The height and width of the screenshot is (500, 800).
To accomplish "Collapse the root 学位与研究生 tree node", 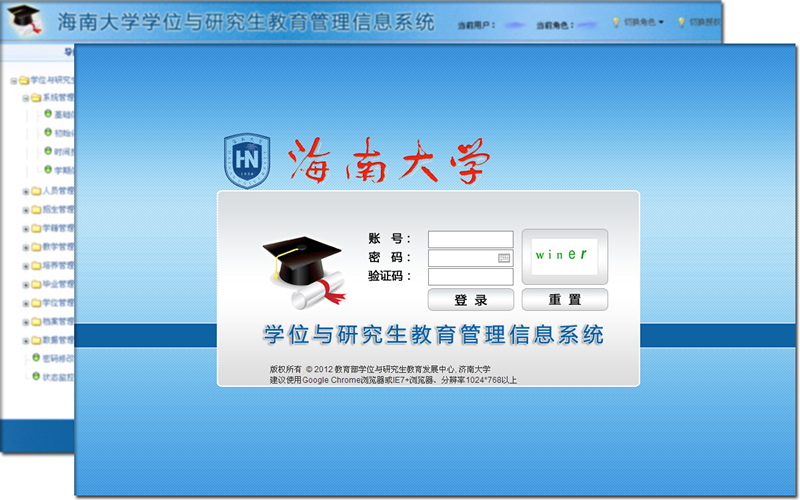I will tap(14, 81).
